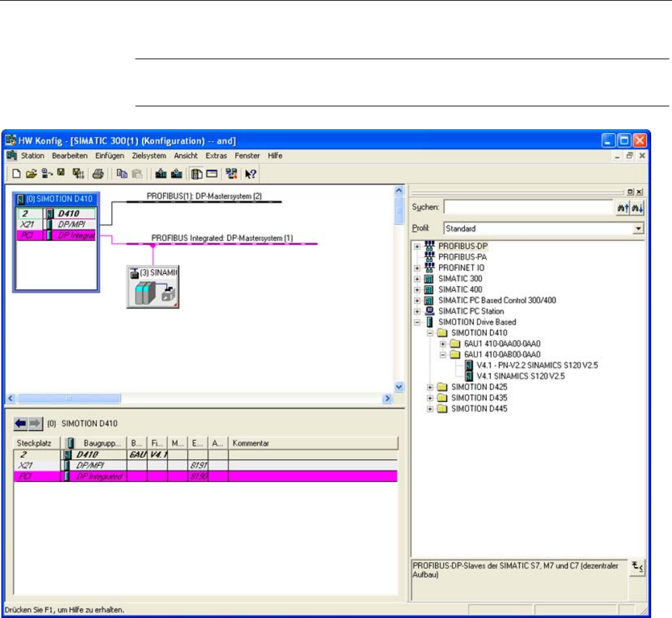
Task: Open the Fenster menu
Action: pos(247,156)
